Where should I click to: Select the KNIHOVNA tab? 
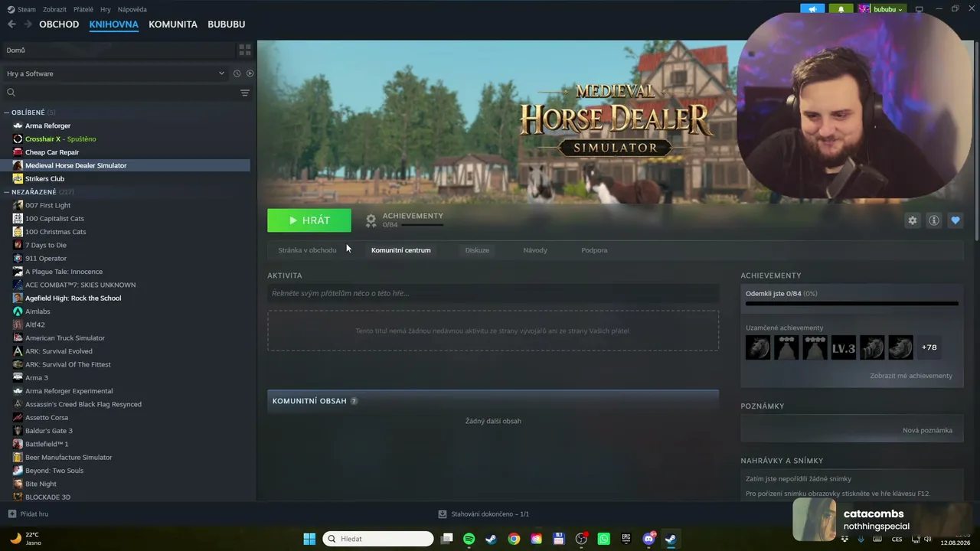pos(114,24)
